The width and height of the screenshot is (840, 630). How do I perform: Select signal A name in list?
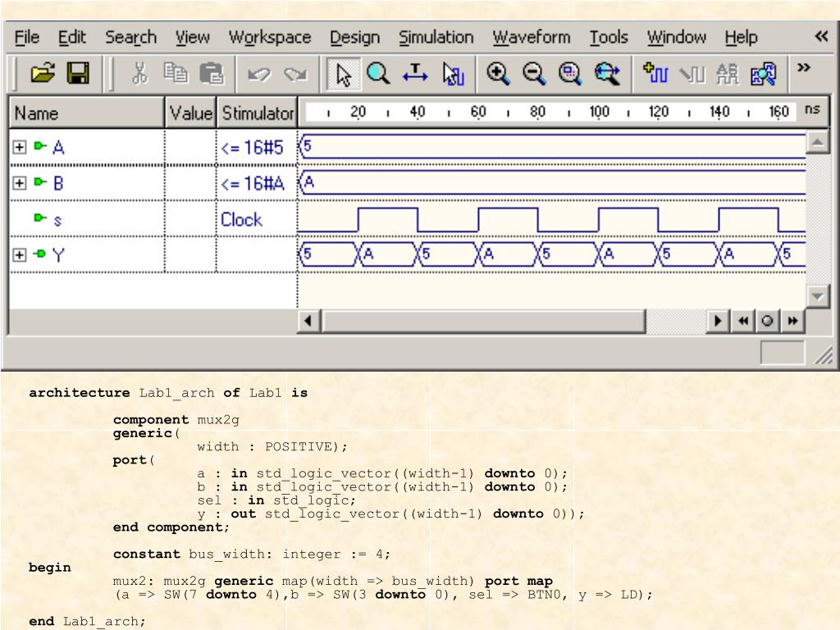[x=58, y=148]
